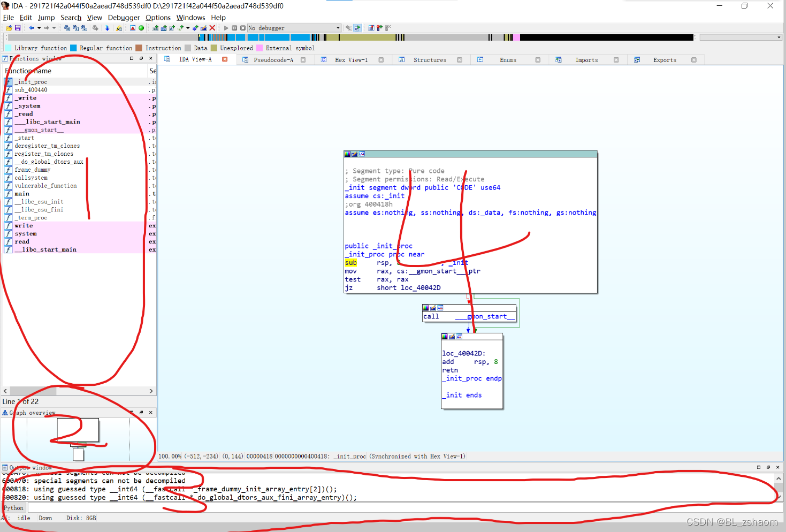Focus the Python command input field
Screen dimensions: 786x532
pos(405,508)
